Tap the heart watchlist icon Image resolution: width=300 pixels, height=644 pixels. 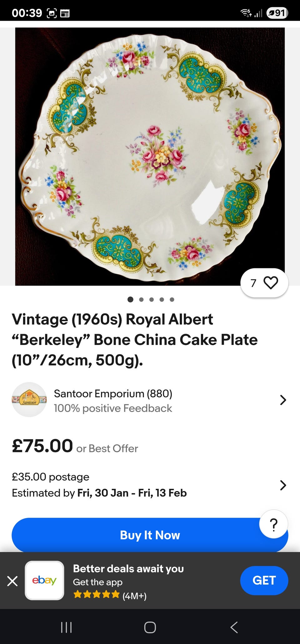point(271,283)
